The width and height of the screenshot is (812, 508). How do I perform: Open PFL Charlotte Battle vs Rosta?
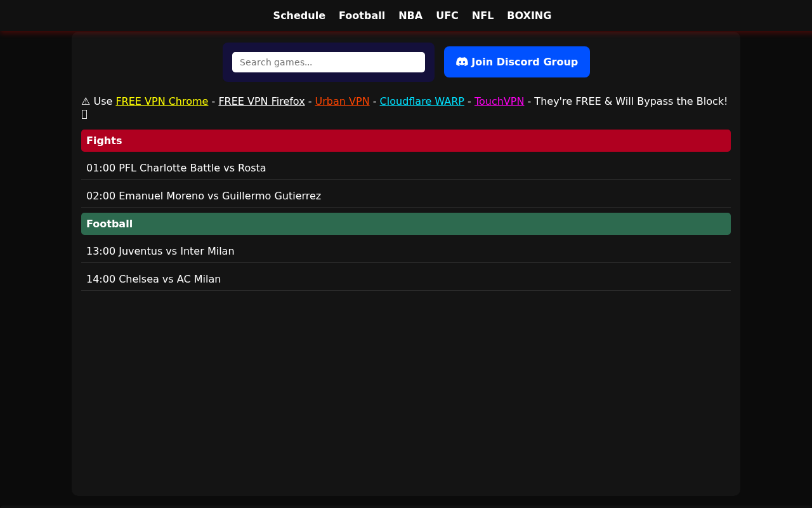coord(406,168)
